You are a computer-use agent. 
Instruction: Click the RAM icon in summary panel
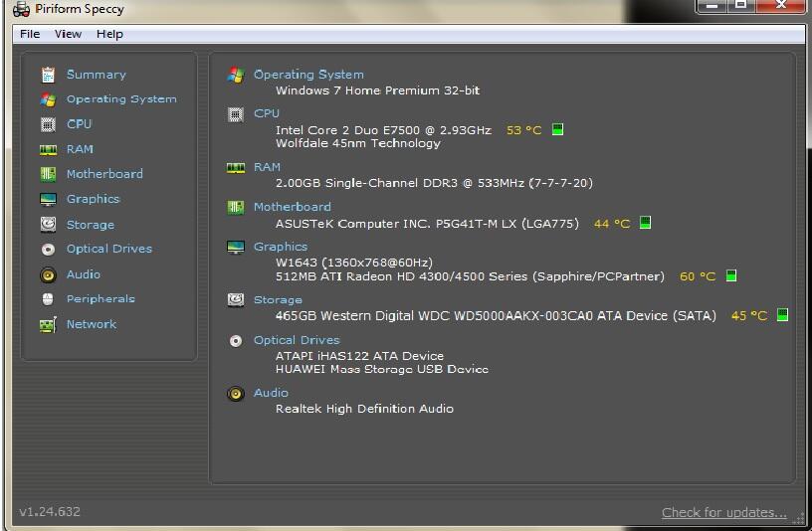pyautogui.click(x=236, y=168)
